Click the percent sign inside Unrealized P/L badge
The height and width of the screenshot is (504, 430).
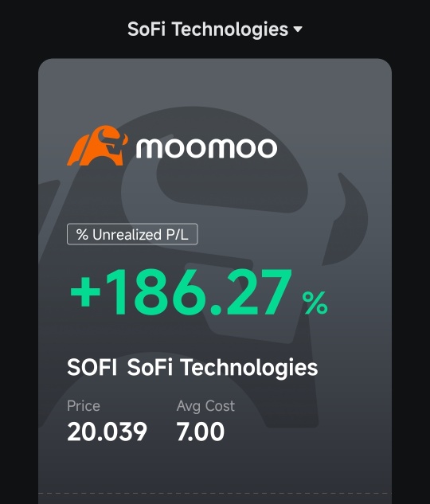click(82, 234)
